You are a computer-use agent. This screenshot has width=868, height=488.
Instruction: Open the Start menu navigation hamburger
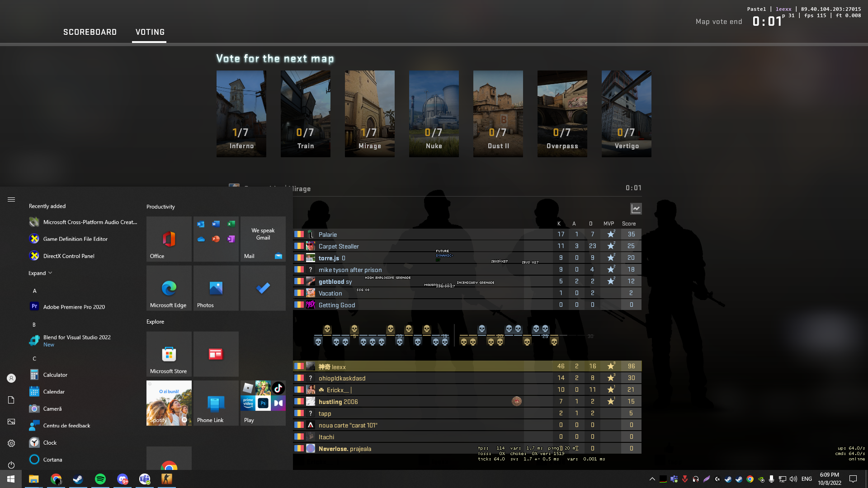point(11,199)
